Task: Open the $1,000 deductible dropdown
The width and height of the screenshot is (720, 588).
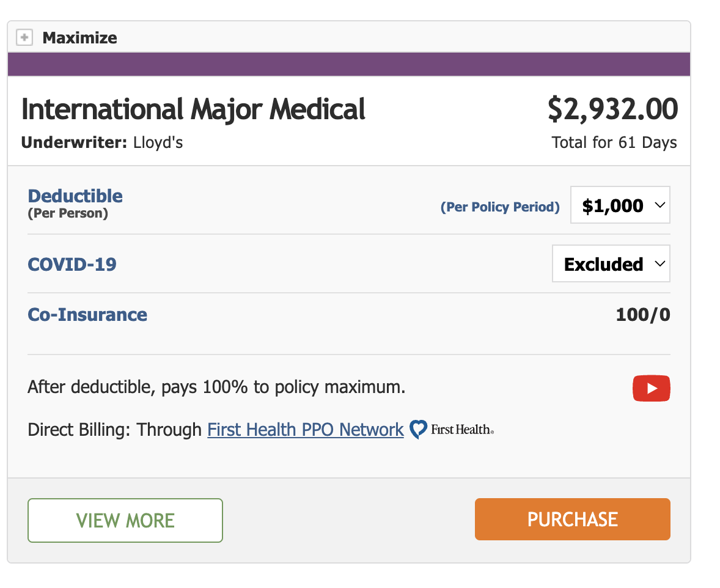Action: click(620, 205)
